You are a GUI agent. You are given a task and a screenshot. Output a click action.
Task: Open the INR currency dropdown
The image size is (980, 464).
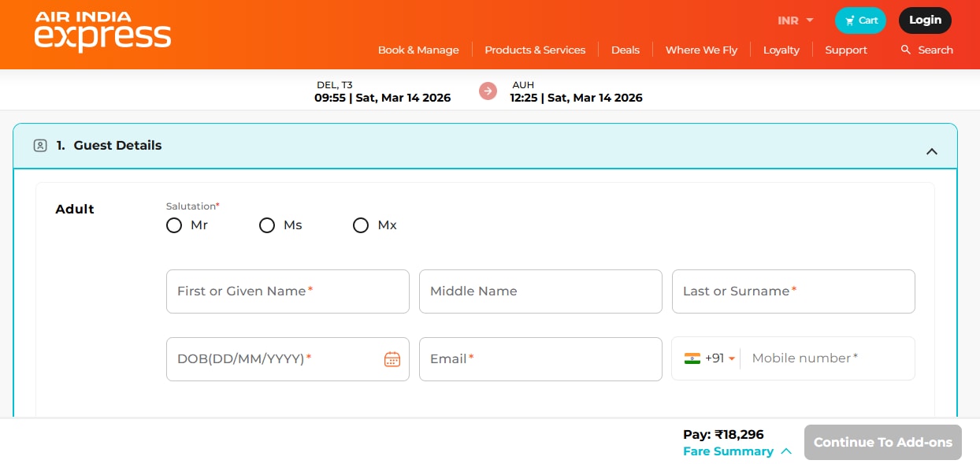click(x=795, y=20)
